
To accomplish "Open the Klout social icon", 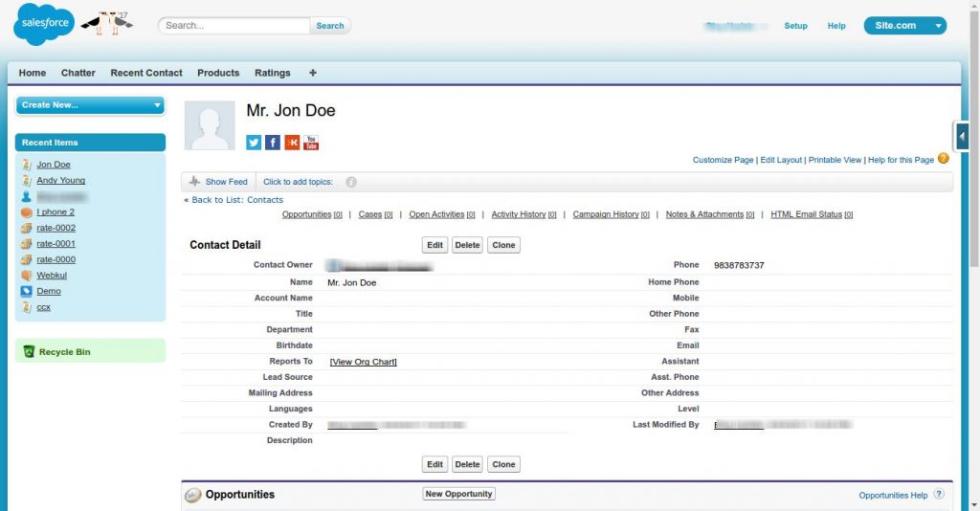I will click(292, 143).
